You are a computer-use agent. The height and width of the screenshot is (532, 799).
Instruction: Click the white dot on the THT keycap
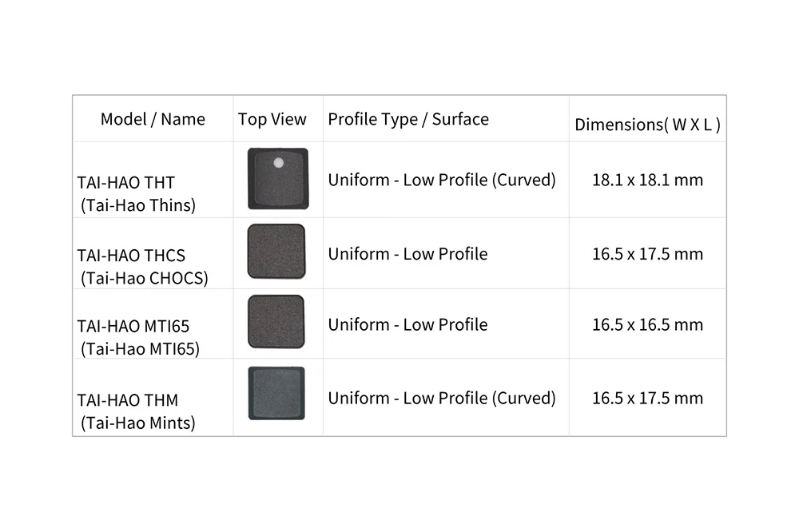[279, 163]
